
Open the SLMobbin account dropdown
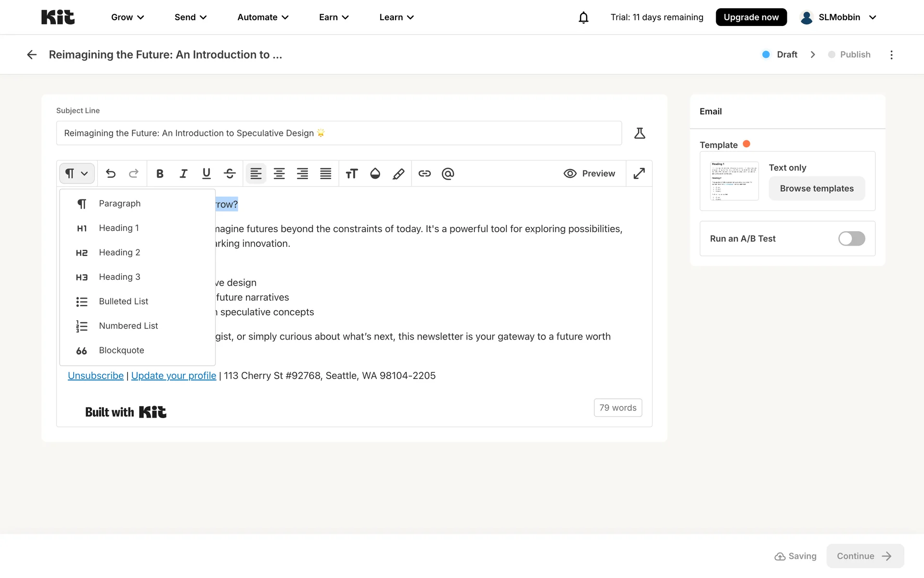pyautogui.click(x=838, y=17)
